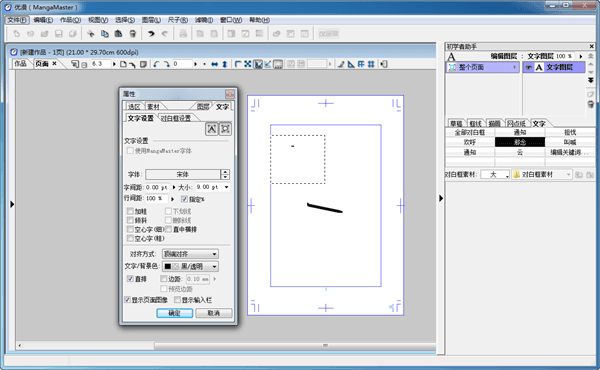Image resolution: width=600 pixels, height=370 pixels.
Task: Click the new layer icon above layer trash
Action: click(x=591, y=94)
